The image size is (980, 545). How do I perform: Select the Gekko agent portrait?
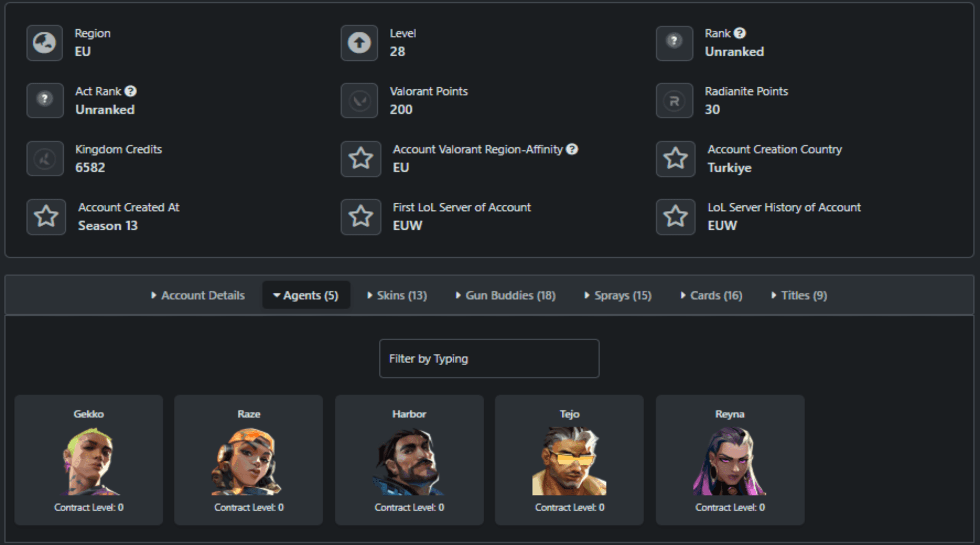click(89, 461)
